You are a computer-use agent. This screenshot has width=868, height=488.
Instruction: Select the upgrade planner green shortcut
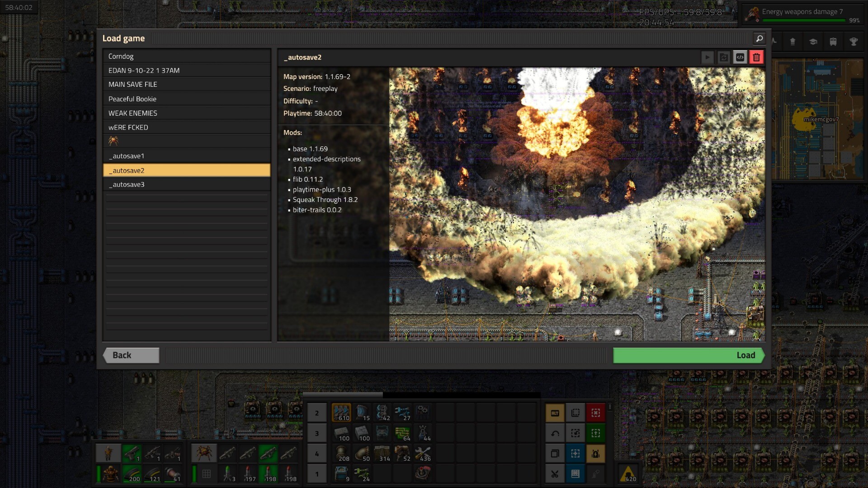pos(596,433)
